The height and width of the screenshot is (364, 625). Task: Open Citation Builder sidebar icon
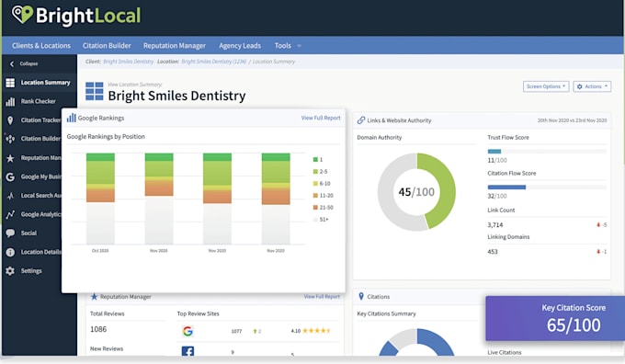pyautogui.click(x=10, y=139)
